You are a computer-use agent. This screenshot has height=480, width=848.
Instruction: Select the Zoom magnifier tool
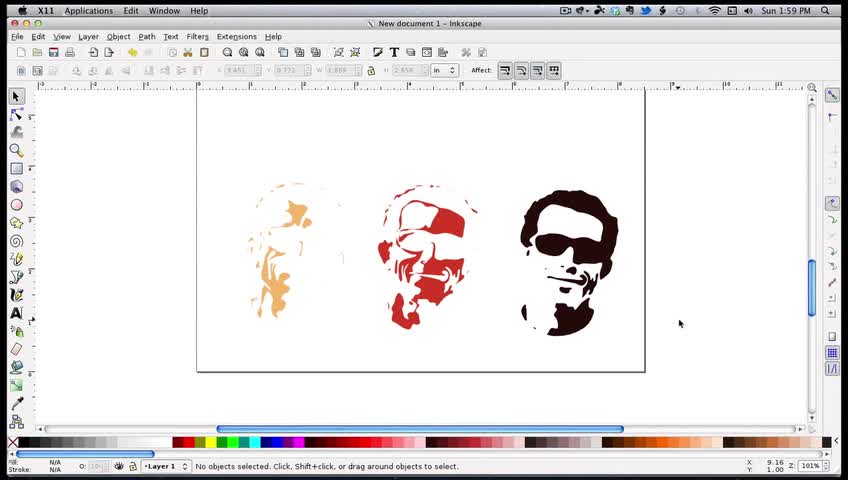[x=16, y=150]
